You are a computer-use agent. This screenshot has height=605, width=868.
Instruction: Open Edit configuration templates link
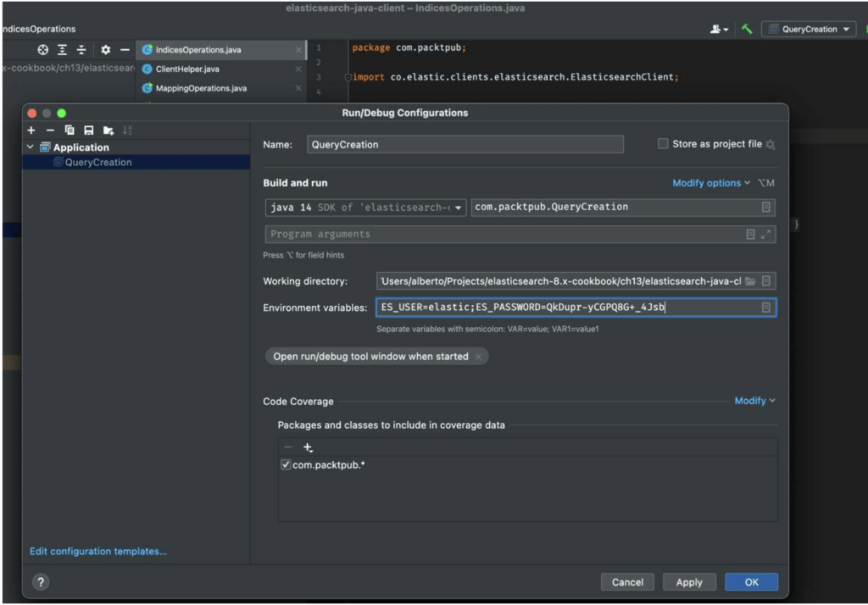[x=97, y=551]
